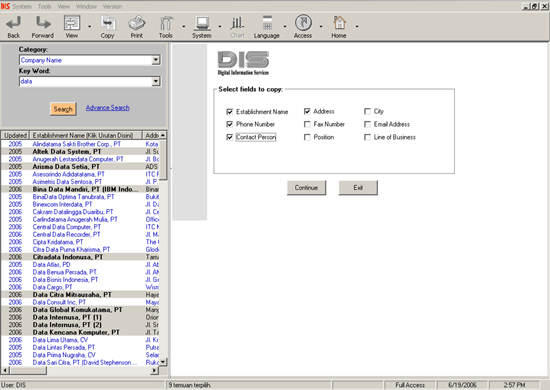This screenshot has width=550, height=390.
Task: Click the results list horizontal scrollbar thumb
Action: coord(27,370)
